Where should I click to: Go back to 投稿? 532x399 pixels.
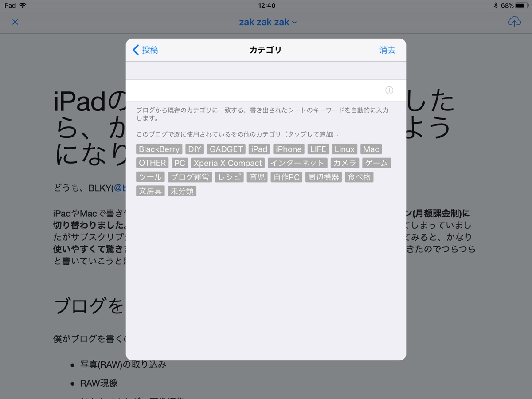tap(145, 50)
